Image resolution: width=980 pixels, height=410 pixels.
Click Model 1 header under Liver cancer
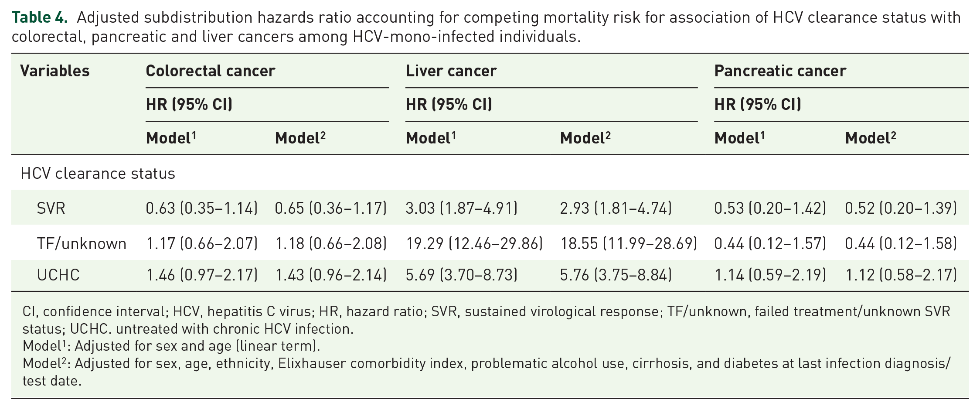431,138
